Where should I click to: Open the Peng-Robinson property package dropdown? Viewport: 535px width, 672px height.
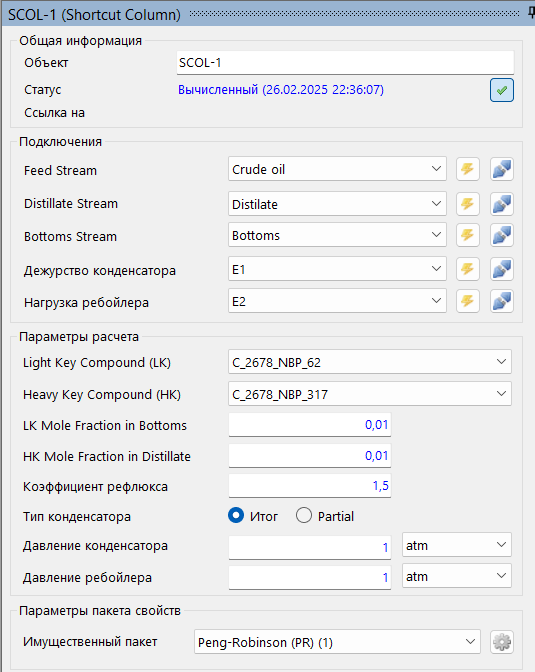point(337,642)
